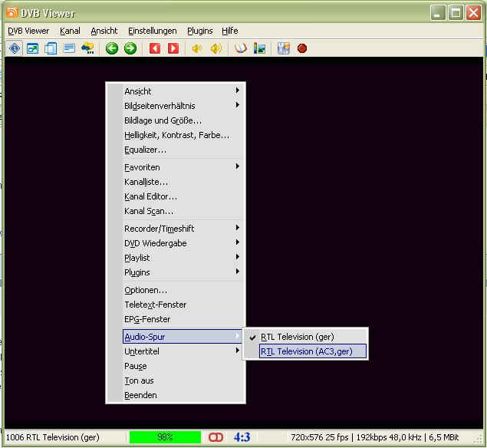Screen dimensions: 487x448
Task: Click the 720x576 25 fps status text
Action: 320,437
